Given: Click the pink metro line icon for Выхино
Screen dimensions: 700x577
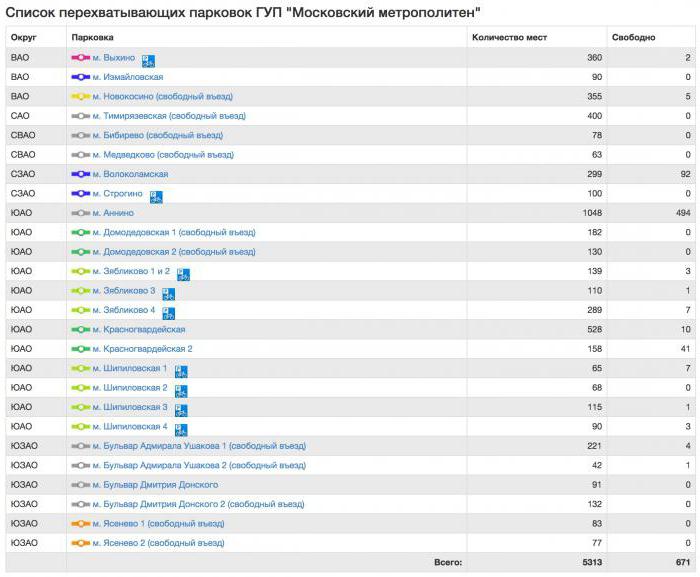Looking at the screenshot, I should point(80,58).
